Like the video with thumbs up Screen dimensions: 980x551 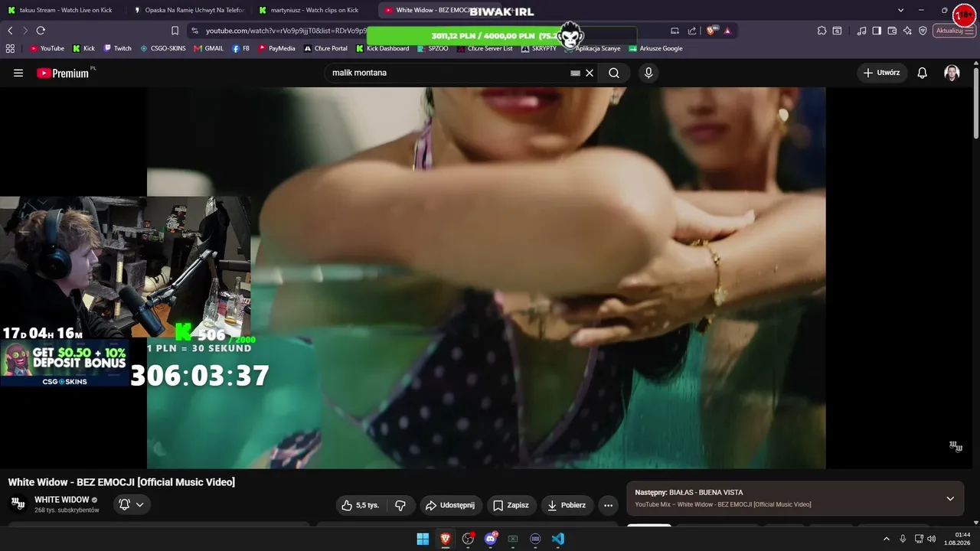[x=360, y=505]
